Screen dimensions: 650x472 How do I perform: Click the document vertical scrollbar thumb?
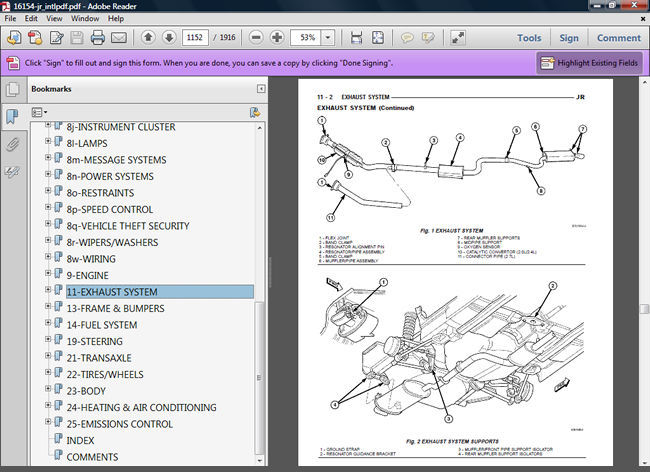(x=645, y=309)
